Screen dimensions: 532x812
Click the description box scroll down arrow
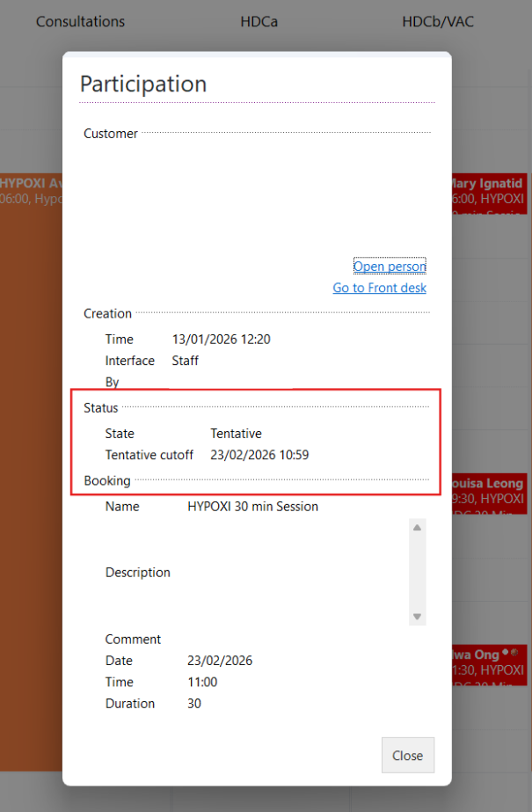(417, 617)
